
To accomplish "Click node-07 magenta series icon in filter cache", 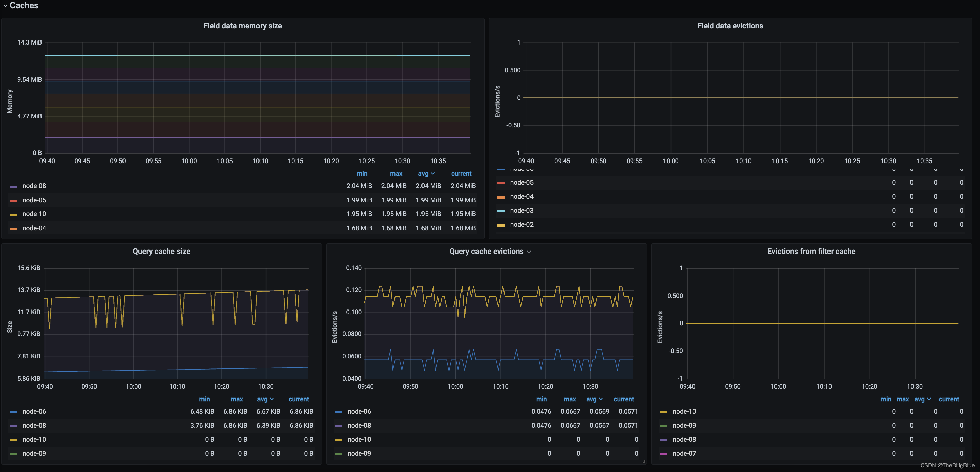I will click(x=663, y=454).
